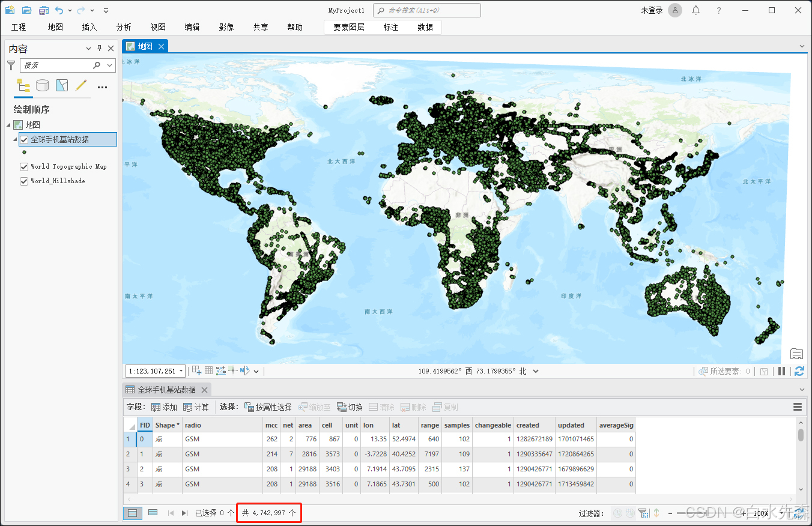
Task: Toggle World_Hillshade layer visibility
Action: pyautogui.click(x=24, y=181)
